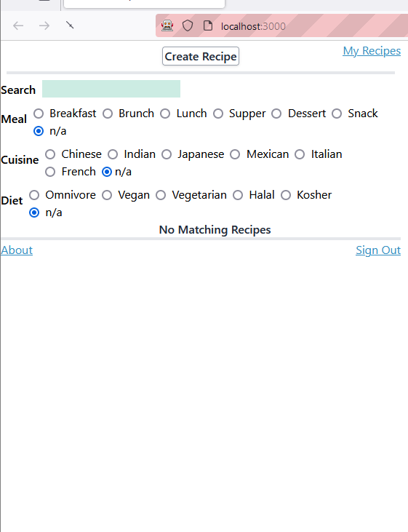Click the Create Recipe button

click(201, 56)
